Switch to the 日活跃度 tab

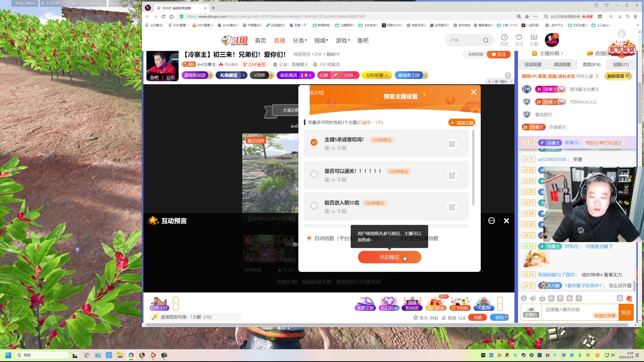(533, 65)
